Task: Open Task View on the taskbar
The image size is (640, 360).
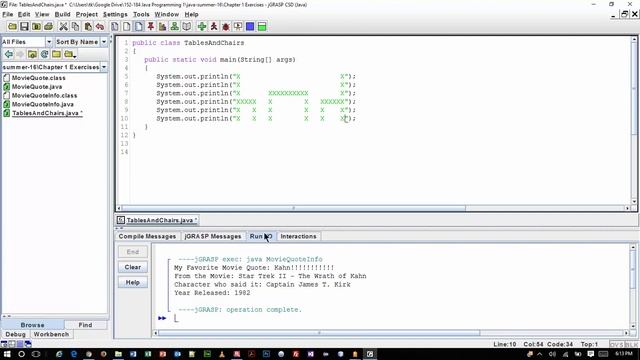Action: click(x=36, y=354)
